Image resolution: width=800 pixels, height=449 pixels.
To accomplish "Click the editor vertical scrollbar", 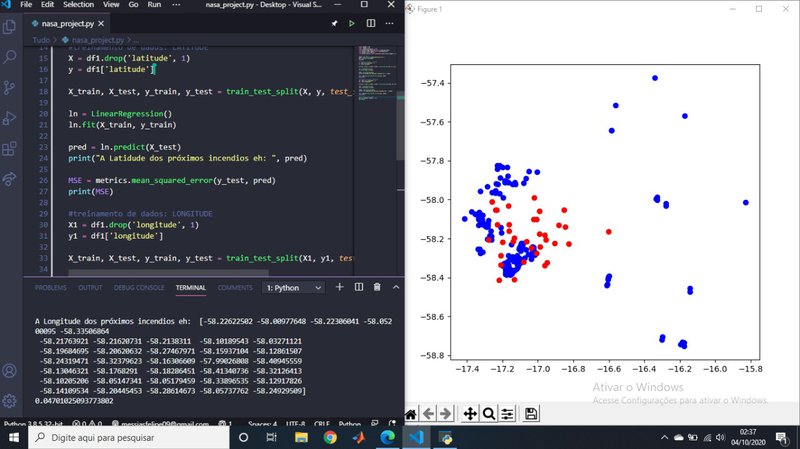I will [401, 126].
